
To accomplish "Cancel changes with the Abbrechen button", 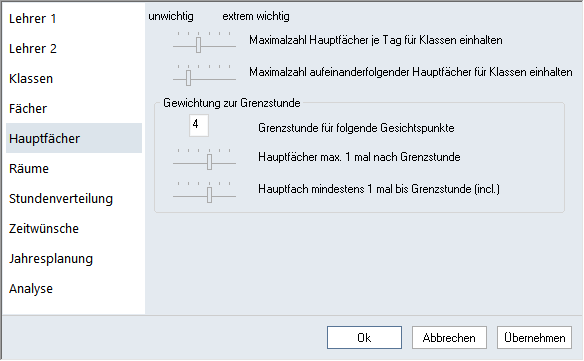I will tap(449, 338).
